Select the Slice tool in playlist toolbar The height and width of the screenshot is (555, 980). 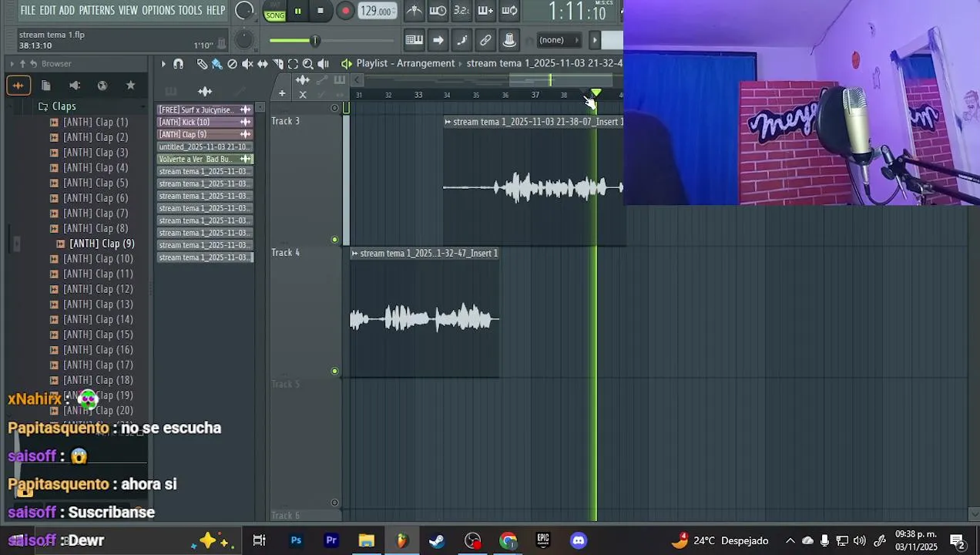click(x=278, y=64)
